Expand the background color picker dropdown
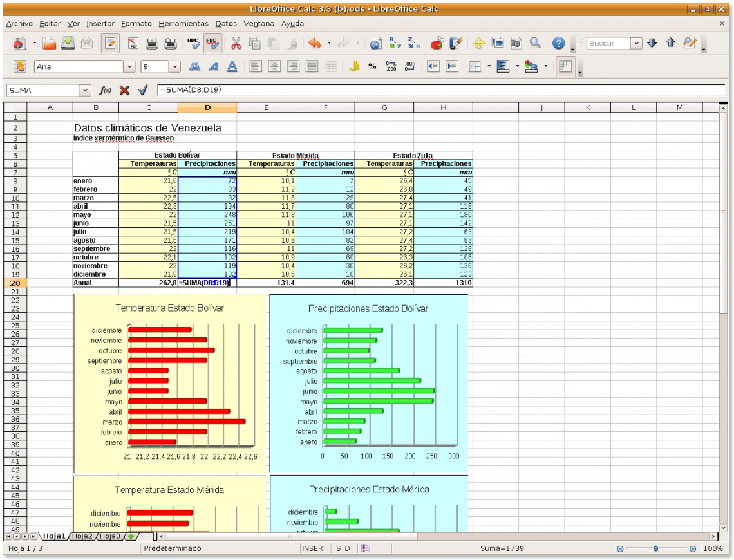This screenshot has height=560, width=734. (545, 66)
